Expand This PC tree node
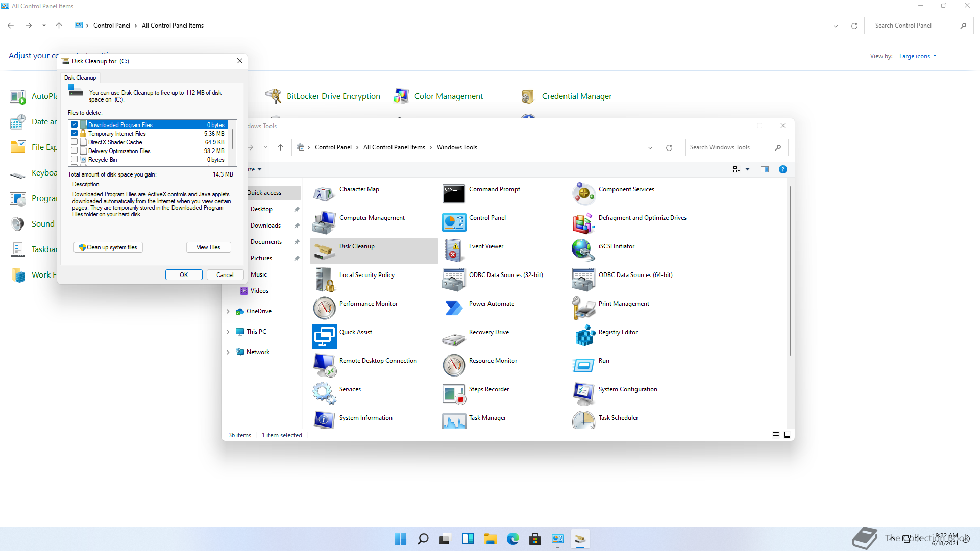This screenshot has width=980, height=551. (x=228, y=332)
